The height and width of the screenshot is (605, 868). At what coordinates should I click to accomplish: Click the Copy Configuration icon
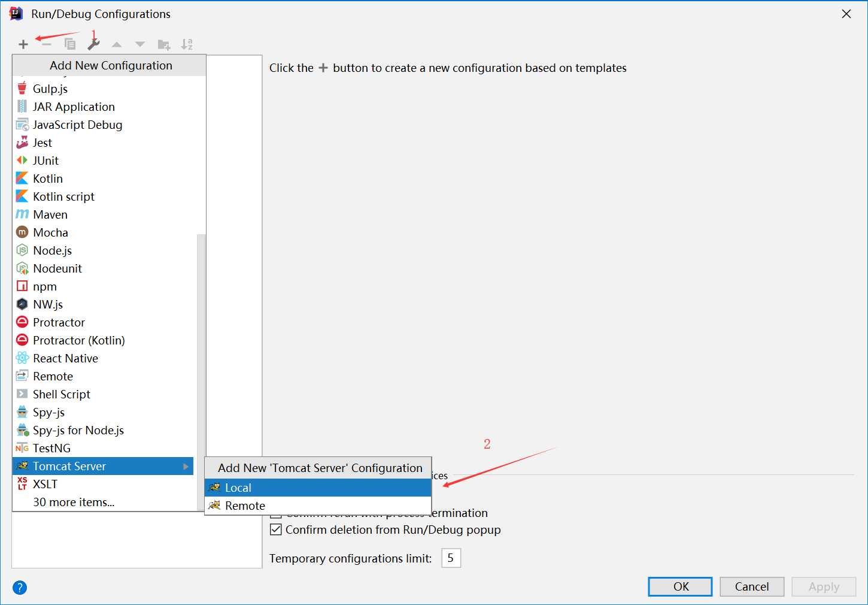pyautogui.click(x=70, y=44)
